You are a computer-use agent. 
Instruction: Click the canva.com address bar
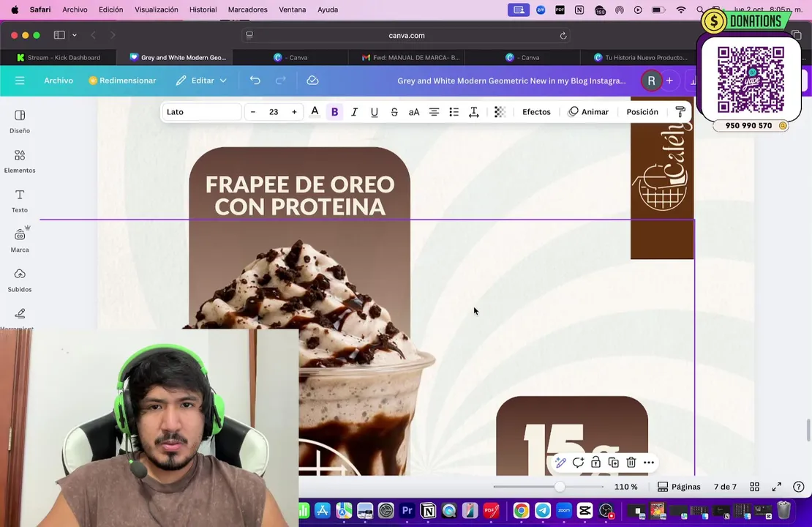[406, 35]
